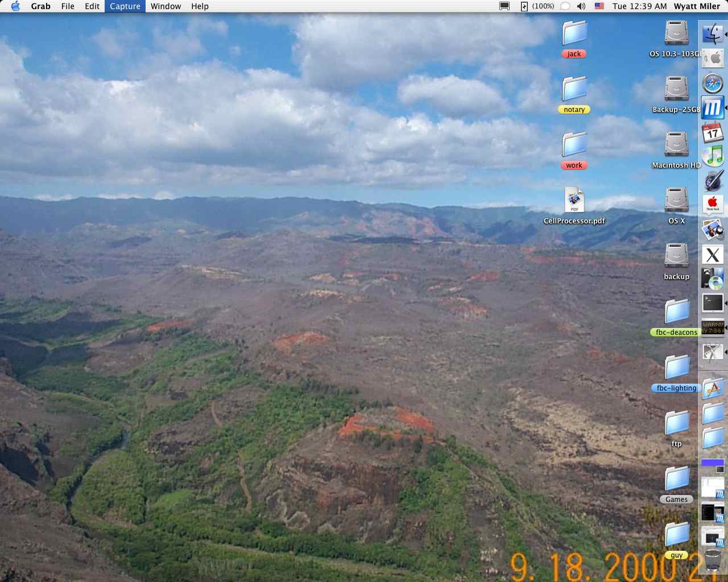Viewport: 728px width, 582px height.
Task: Open the Capture menu
Action: point(125,6)
